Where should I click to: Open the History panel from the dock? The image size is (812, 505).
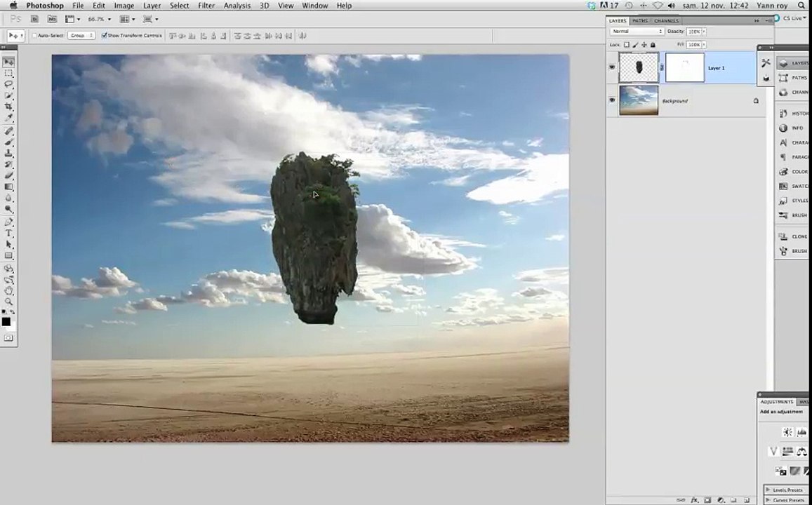click(793, 114)
